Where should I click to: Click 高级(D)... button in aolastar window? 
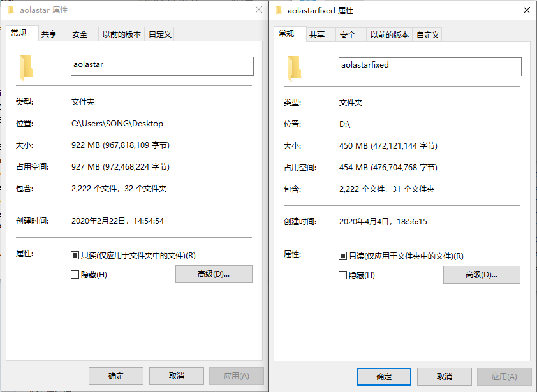[214, 274]
